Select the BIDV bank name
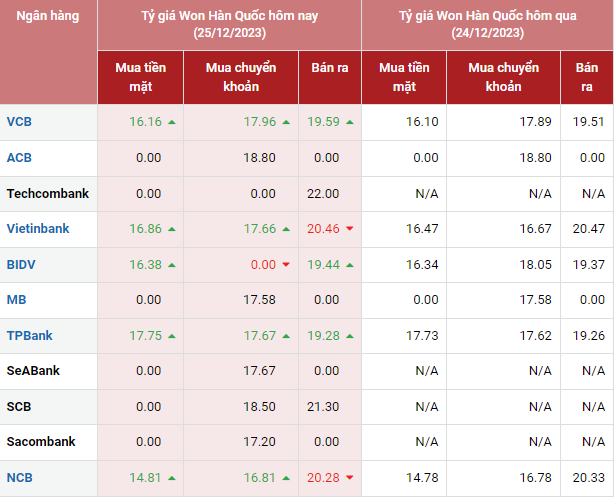 pyautogui.click(x=21, y=264)
